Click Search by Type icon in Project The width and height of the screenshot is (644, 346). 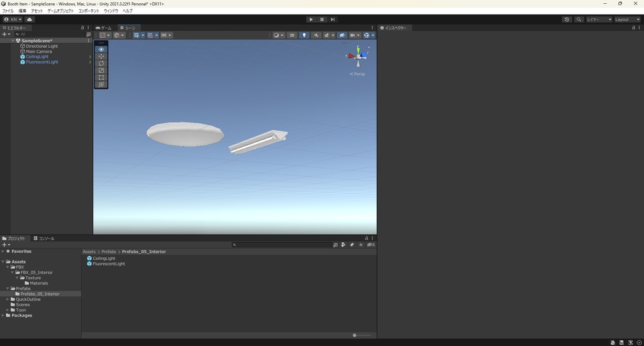click(x=343, y=245)
